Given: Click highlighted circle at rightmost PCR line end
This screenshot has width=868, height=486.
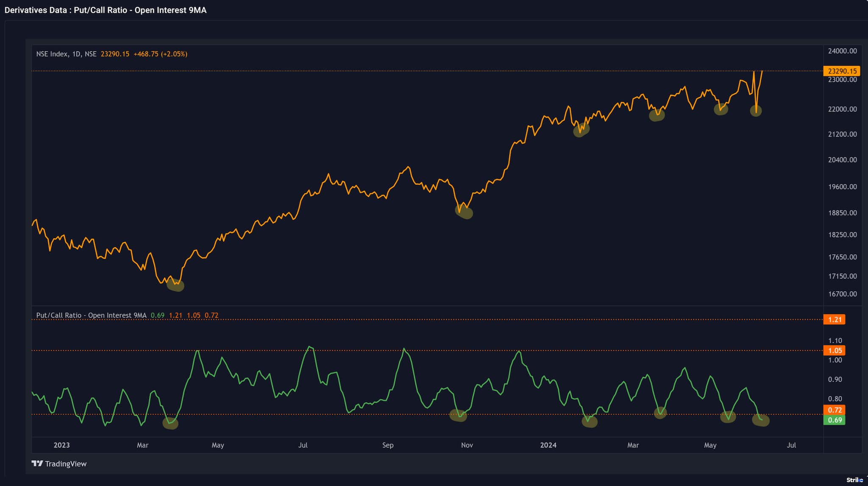Looking at the screenshot, I should point(761,420).
